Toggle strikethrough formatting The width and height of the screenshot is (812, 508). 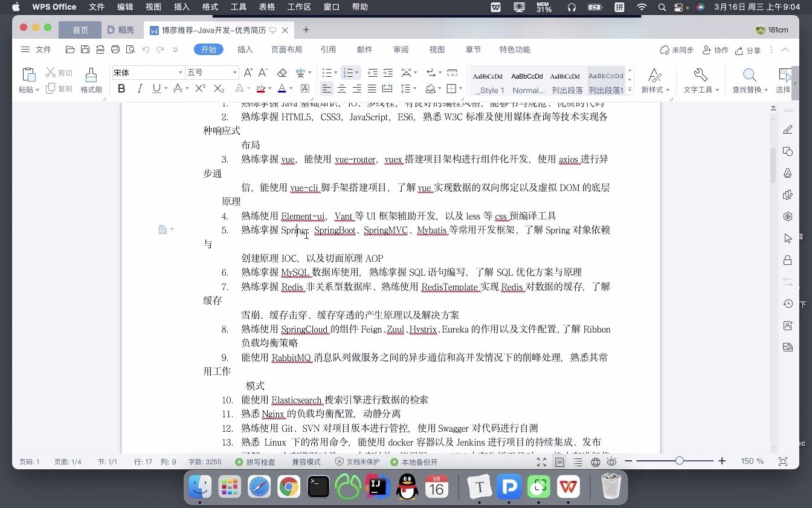177,89
